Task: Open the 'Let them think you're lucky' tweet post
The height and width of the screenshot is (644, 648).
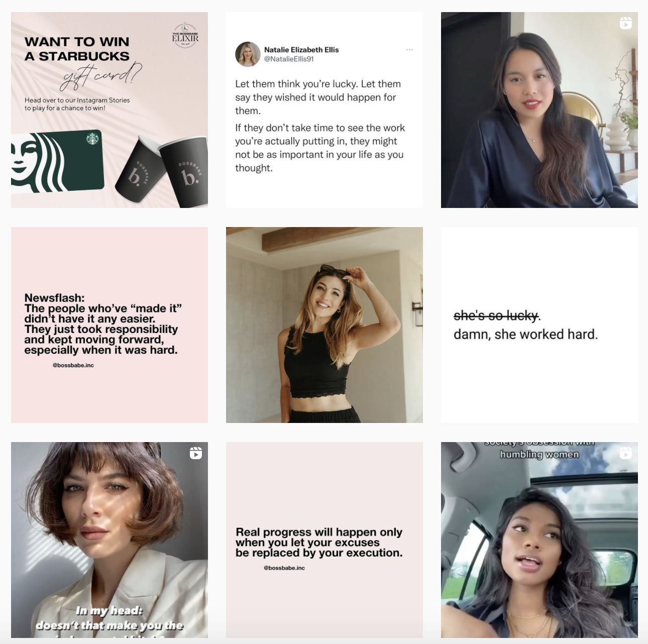Action: [x=325, y=110]
